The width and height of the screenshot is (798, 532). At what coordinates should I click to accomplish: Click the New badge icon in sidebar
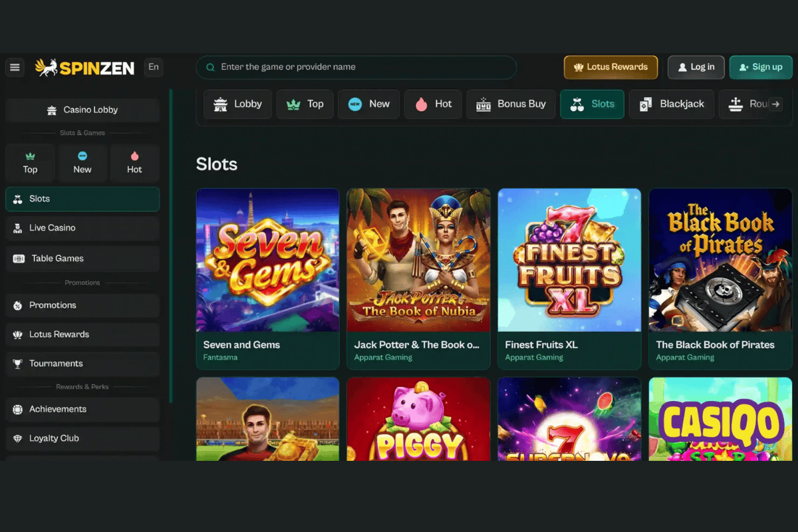tap(82, 156)
